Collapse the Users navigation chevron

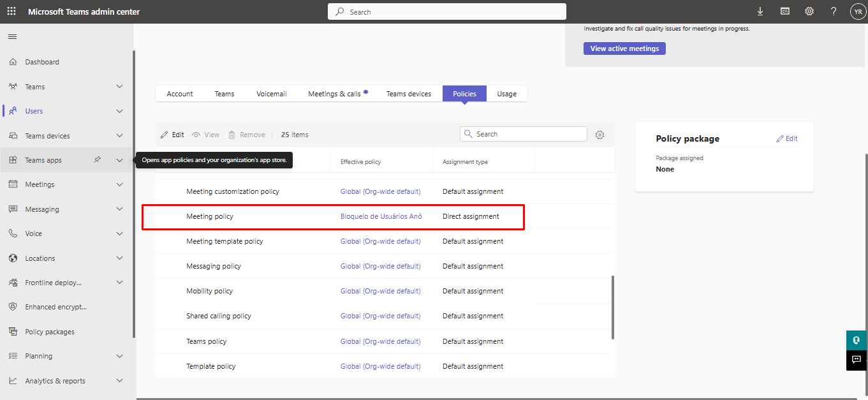point(119,111)
